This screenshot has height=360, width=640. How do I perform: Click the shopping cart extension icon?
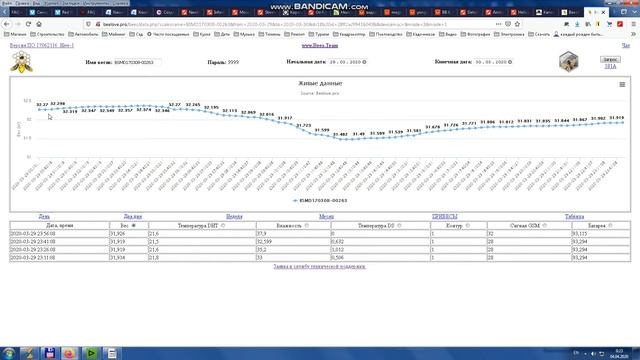(x=609, y=24)
